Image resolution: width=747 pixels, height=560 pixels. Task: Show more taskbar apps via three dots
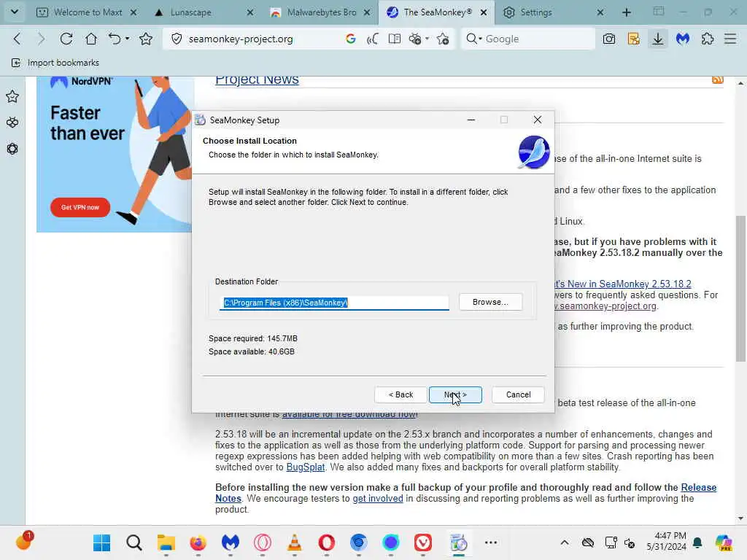[x=491, y=542]
